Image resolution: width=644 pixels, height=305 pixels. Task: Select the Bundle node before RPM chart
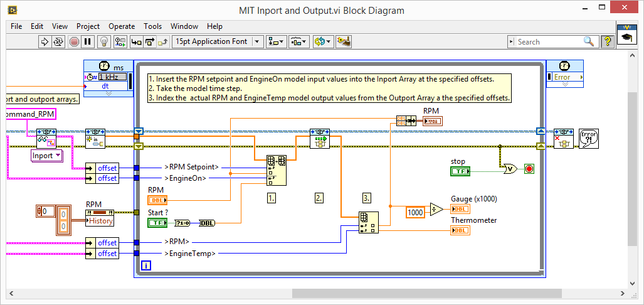[x=406, y=120]
